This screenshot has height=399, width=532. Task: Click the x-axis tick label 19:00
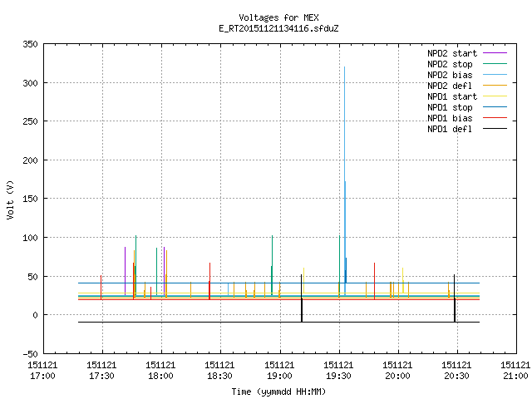pos(279,376)
